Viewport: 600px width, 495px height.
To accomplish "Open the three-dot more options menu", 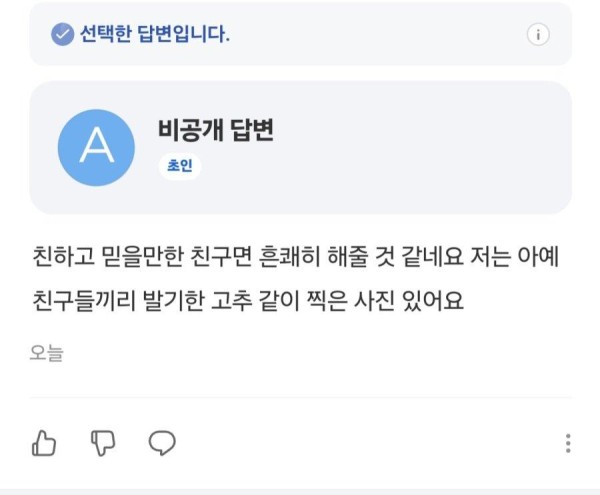I will point(568,443).
